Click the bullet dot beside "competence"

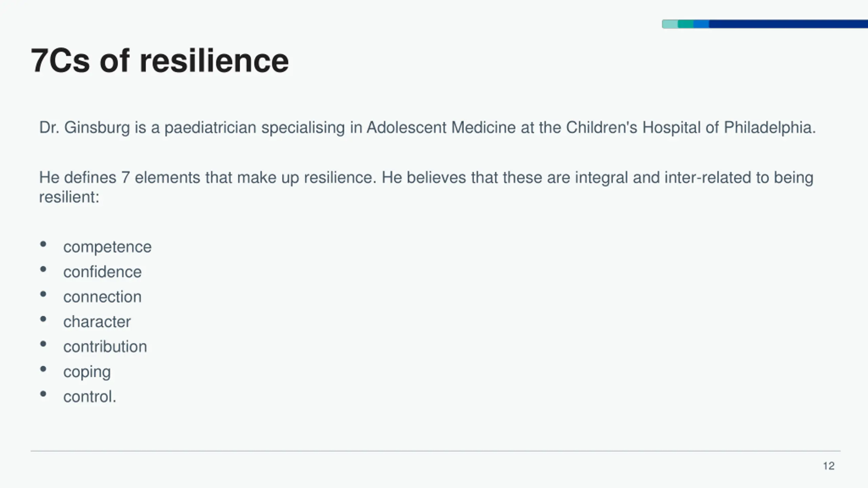coord(43,244)
